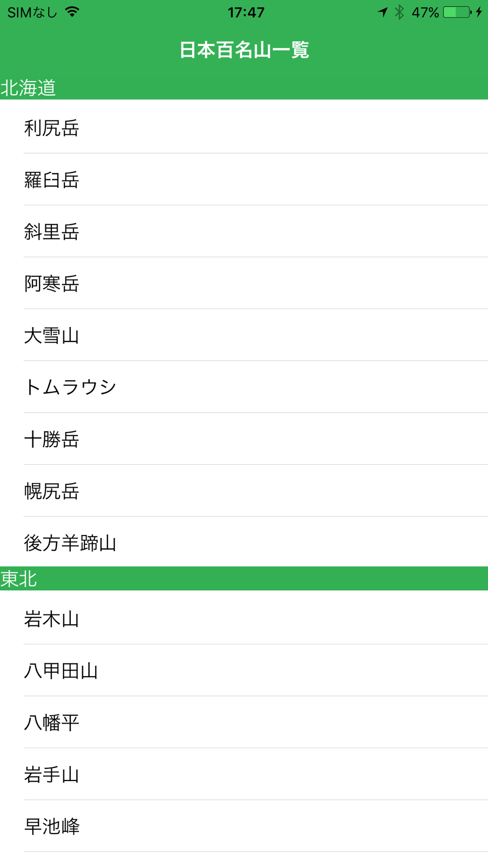Image resolution: width=488 pixels, height=868 pixels.
Task: Tap 十勝岳 in the list
Action: [244, 439]
